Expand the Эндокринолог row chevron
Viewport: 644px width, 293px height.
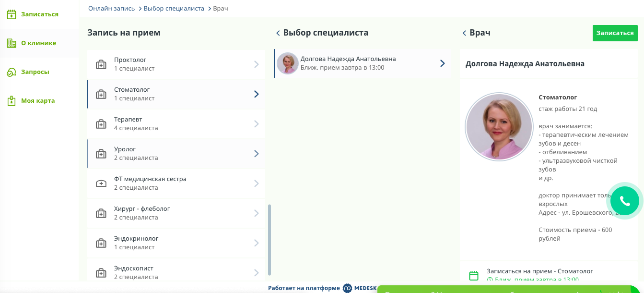coord(257,243)
